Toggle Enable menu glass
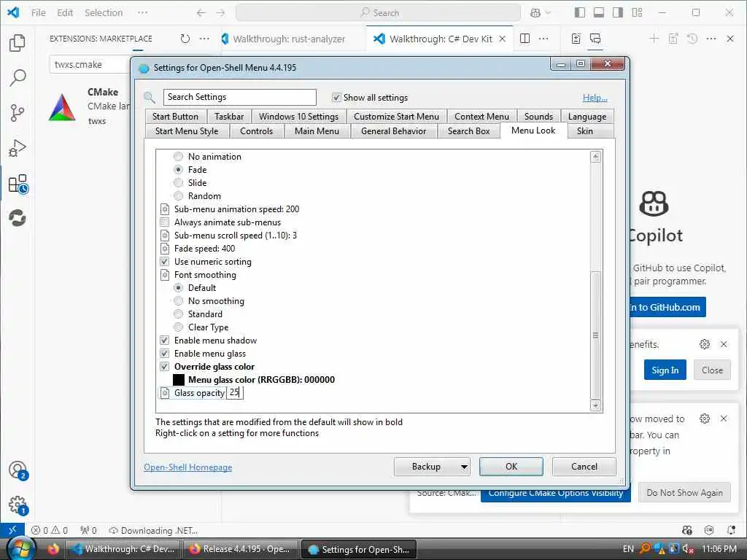This screenshot has width=747, height=560. [165, 354]
